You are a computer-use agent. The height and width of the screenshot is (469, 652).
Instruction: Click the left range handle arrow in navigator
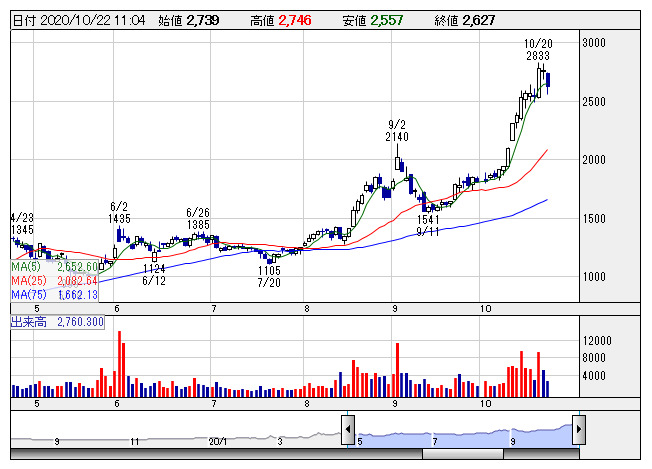tap(348, 430)
